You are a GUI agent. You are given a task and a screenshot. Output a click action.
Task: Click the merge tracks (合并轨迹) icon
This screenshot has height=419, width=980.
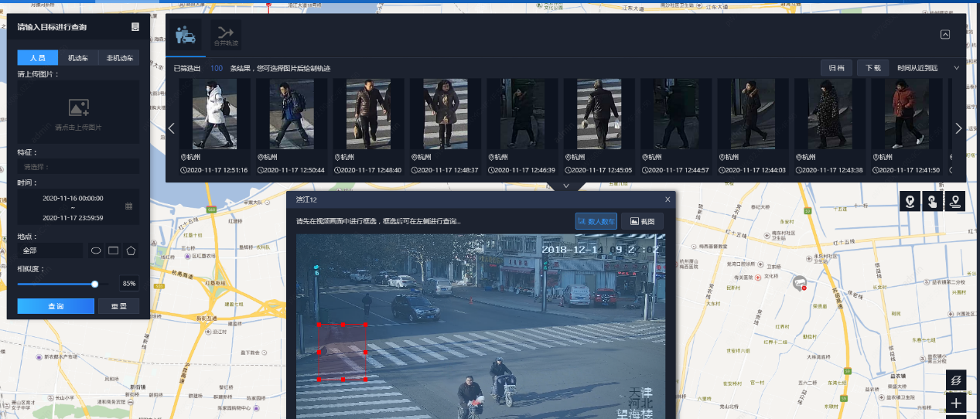(226, 35)
